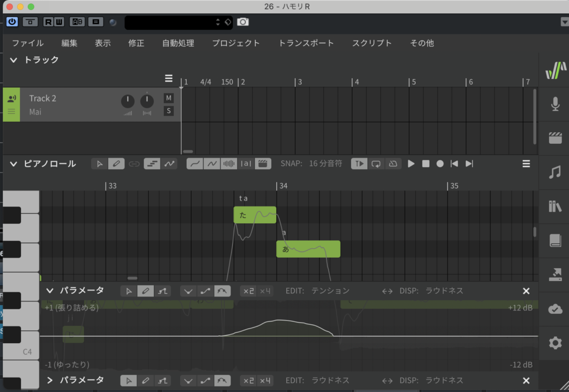This screenshot has width=569, height=392.
Task: Select the pencil tool in piano roll toolbar
Action: point(116,164)
